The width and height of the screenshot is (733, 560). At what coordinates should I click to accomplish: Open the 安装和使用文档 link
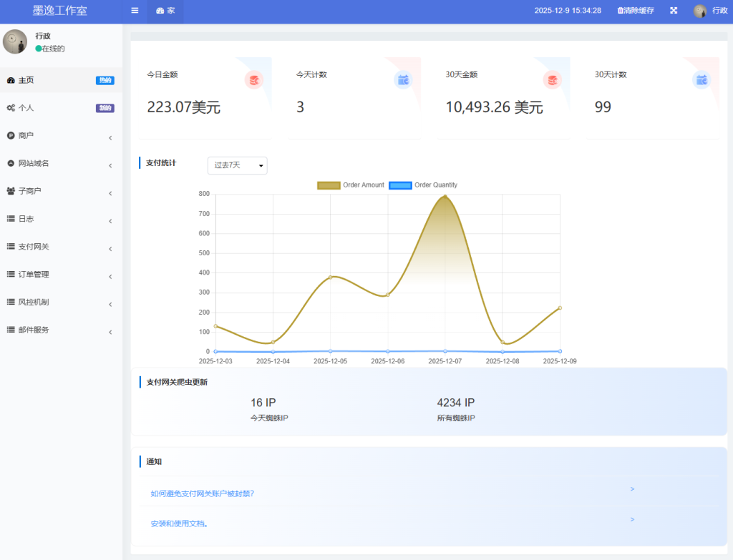[180, 524]
